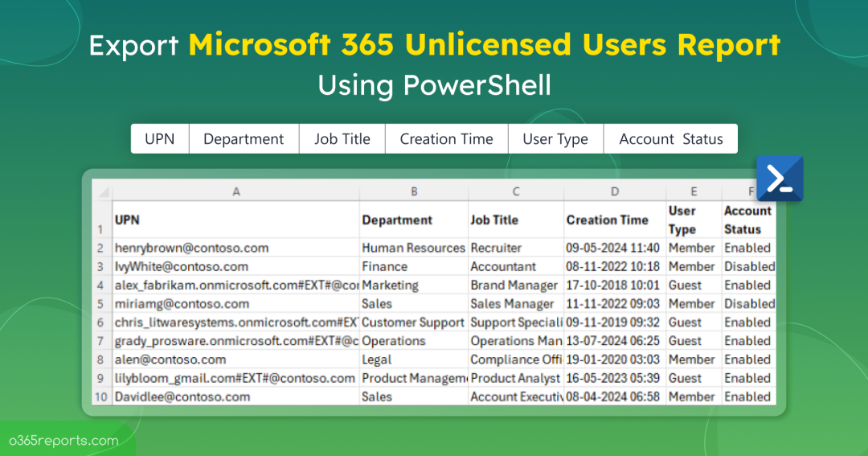Select column A header
The height and width of the screenshot is (456, 868).
pos(235,191)
